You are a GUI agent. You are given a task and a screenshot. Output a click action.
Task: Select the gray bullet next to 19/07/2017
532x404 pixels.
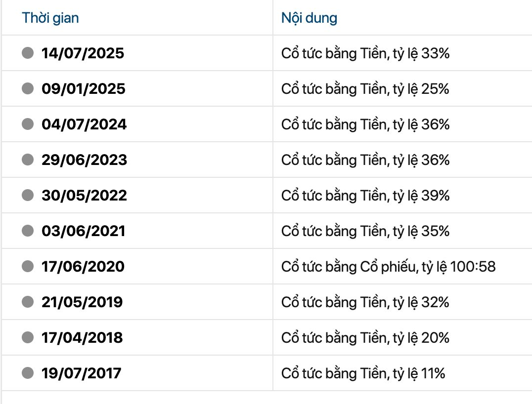(28, 372)
